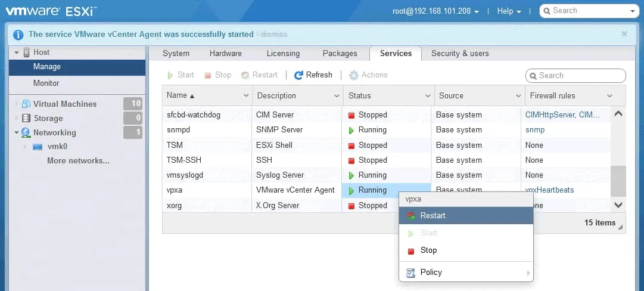Click the red Stop icon in the context menu
This screenshot has width=644, height=291.
coord(410,251)
